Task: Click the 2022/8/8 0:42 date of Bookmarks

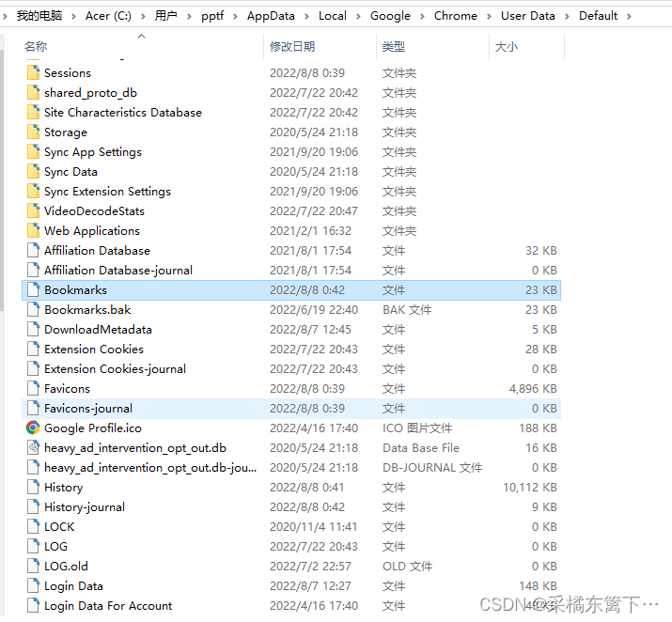Action: pyautogui.click(x=307, y=290)
